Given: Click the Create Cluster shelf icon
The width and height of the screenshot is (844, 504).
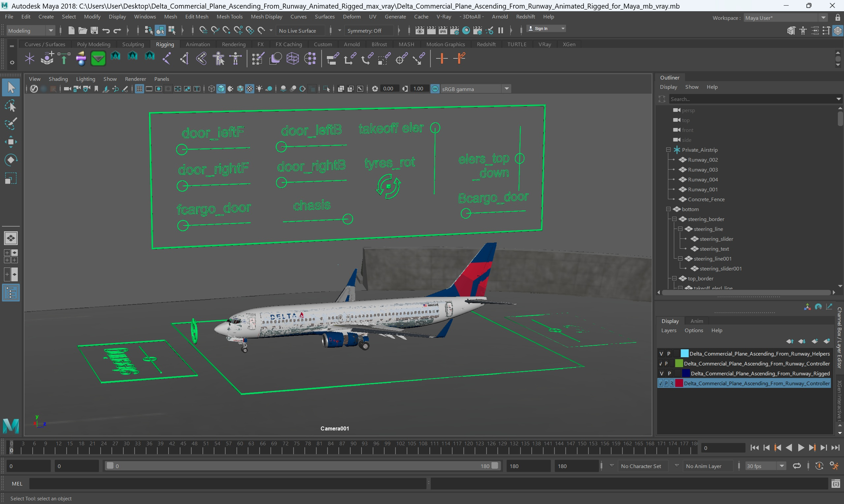Looking at the screenshot, I should point(310,59).
